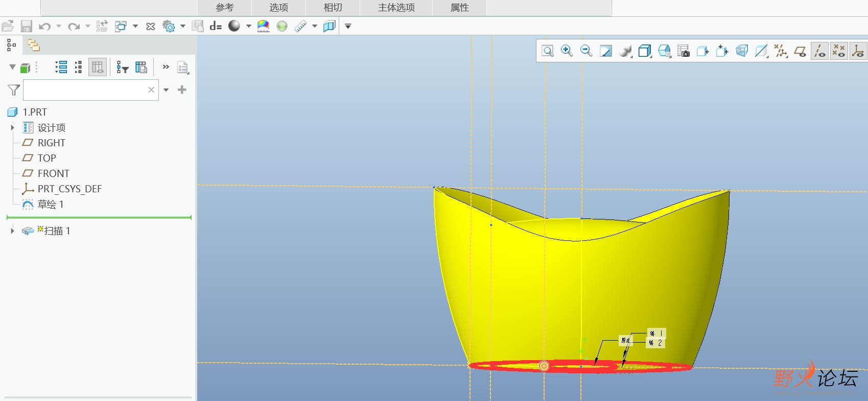868x401 pixels.
Task: Switch to the layer tree tab icon
Action: [x=34, y=45]
